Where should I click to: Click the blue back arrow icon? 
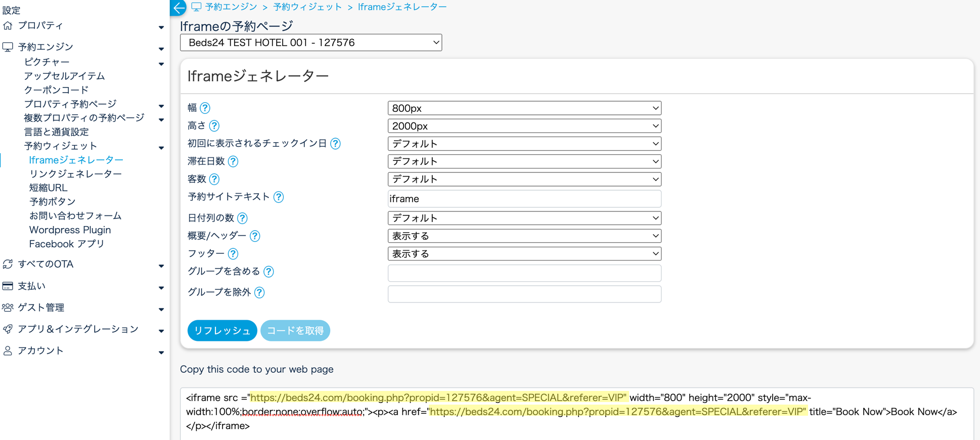179,8
